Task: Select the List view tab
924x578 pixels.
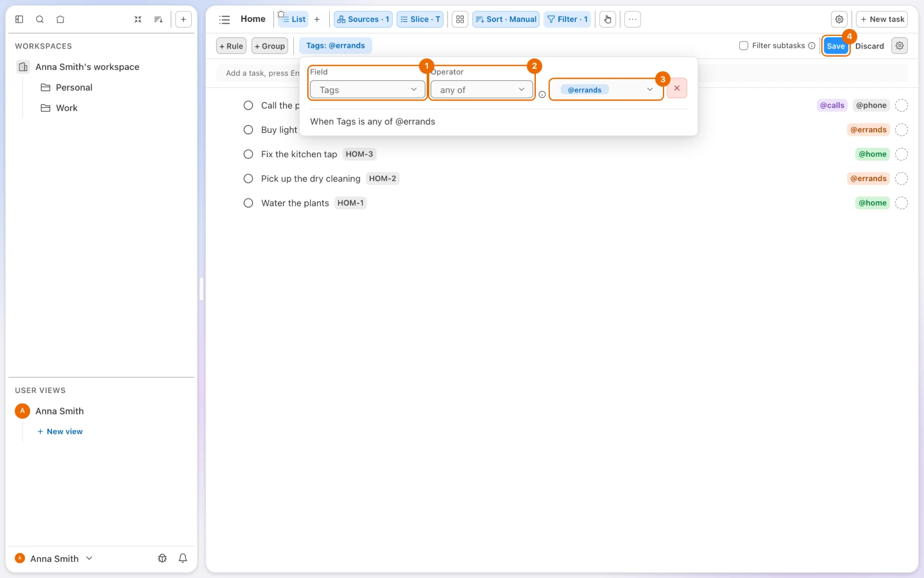Action: click(293, 19)
